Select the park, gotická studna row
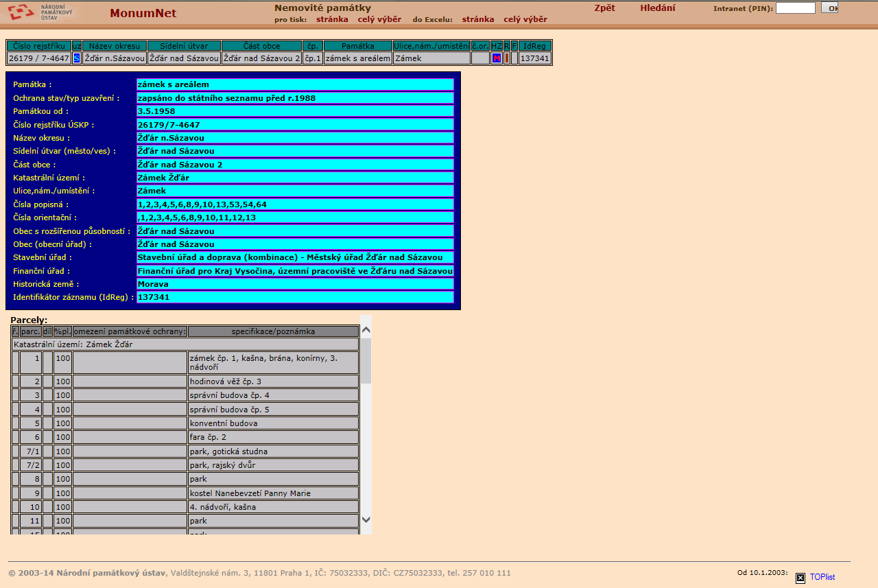The width and height of the screenshot is (878, 588). pyautogui.click(x=185, y=451)
